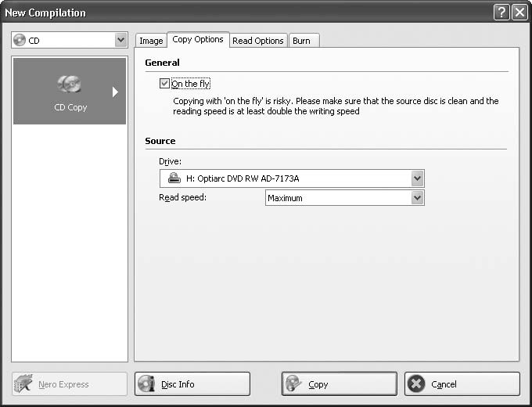The image size is (532, 407).
Task: Click the double-disc CD Copy icon
Action: (x=70, y=85)
